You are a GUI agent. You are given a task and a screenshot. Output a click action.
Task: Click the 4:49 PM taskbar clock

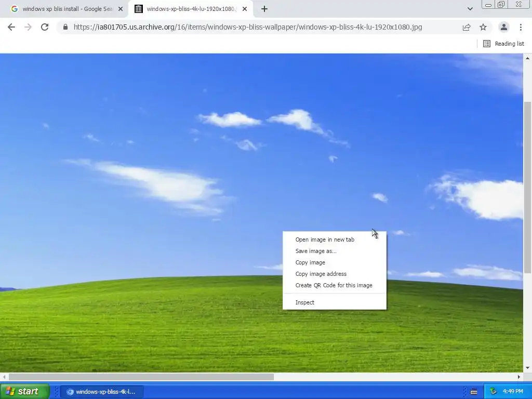tap(513, 392)
